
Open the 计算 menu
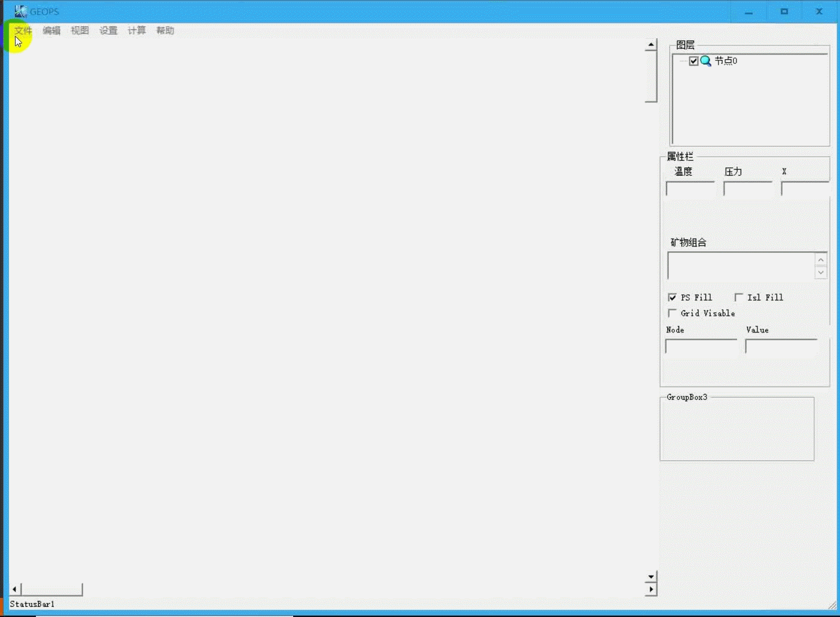tap(136, 30)
